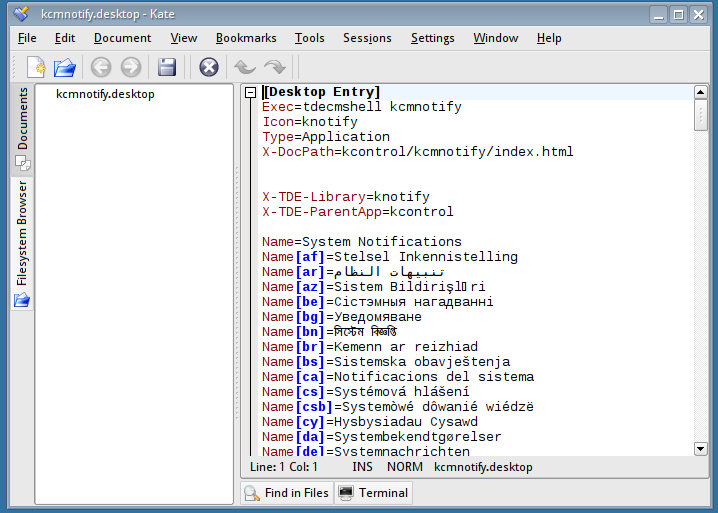Click the Save floppy disk icon
Screen dimensions: 718x513
pyautogui.click(x=167, y=67)
